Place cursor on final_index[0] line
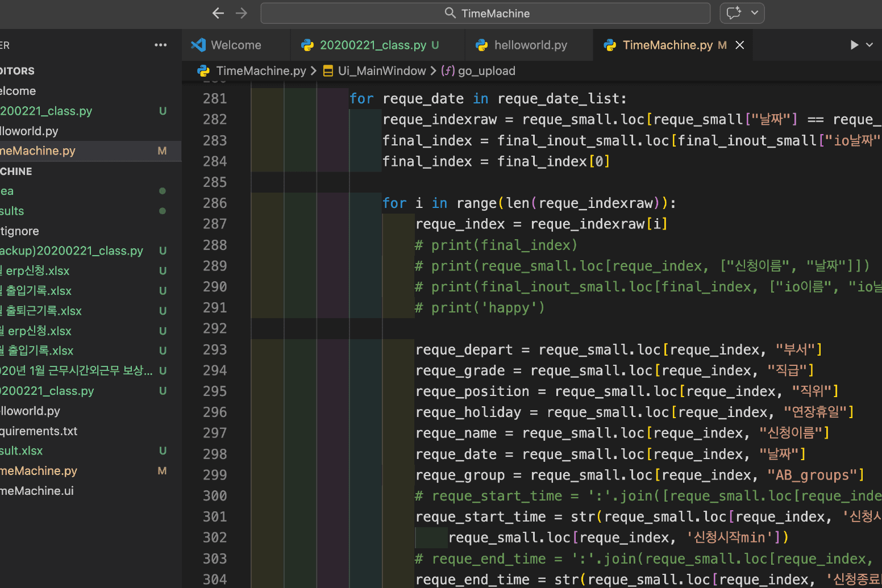The height and width of the screenshot is (588, 882). pos(496,162)
